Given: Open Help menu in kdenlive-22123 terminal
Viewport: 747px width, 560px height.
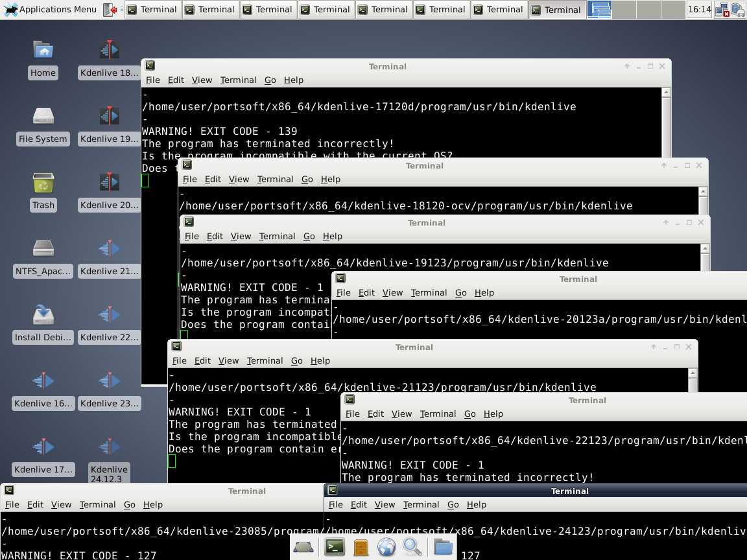Looking at the screenshot, I should (x=493, y=414).
